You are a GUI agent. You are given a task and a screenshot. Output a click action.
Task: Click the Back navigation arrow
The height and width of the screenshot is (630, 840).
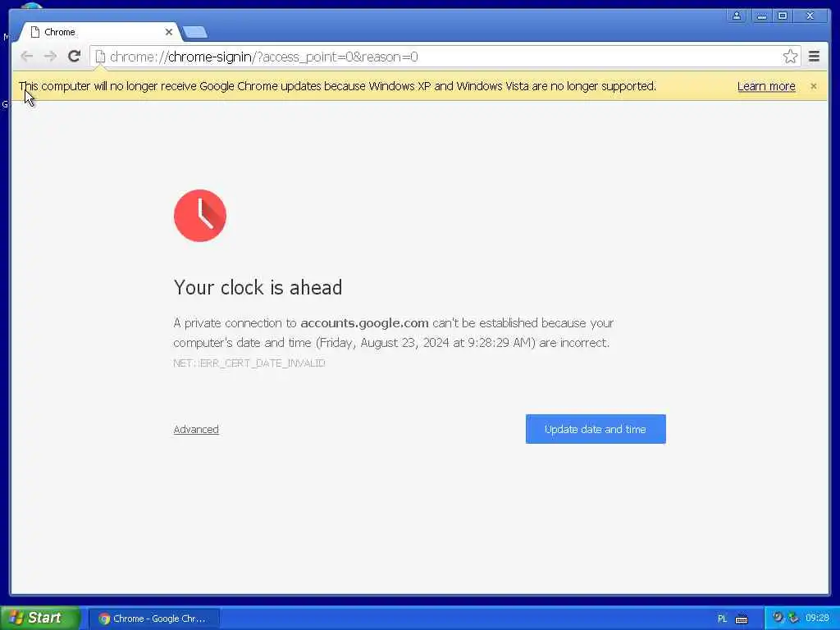(27, 57)
